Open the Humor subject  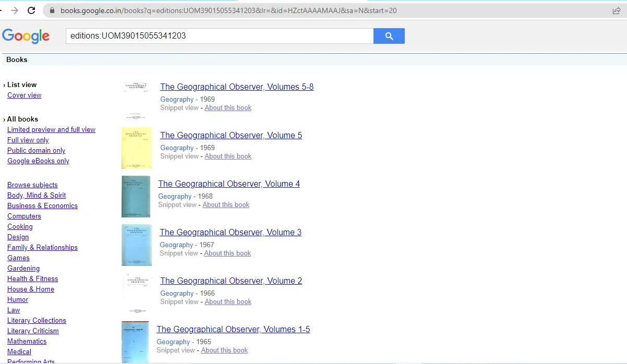coord(18,300)
